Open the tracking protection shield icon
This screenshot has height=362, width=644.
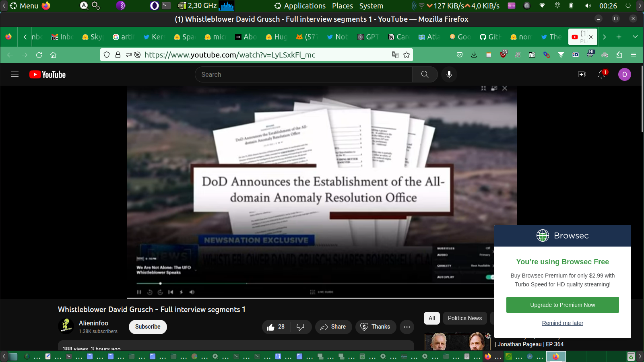[107, 55]
